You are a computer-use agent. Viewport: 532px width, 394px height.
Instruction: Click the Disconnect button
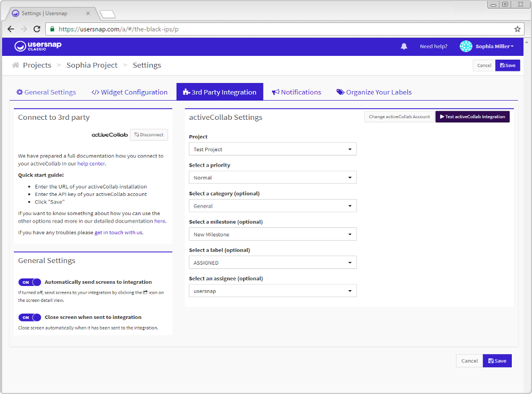click(x=149, y=135)
